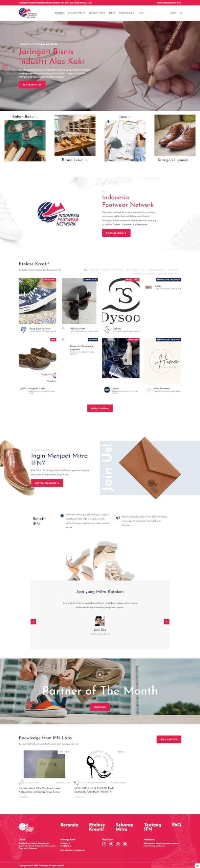Select the ALL filter in Etalase Kreatif

click(x=86, y=270)
